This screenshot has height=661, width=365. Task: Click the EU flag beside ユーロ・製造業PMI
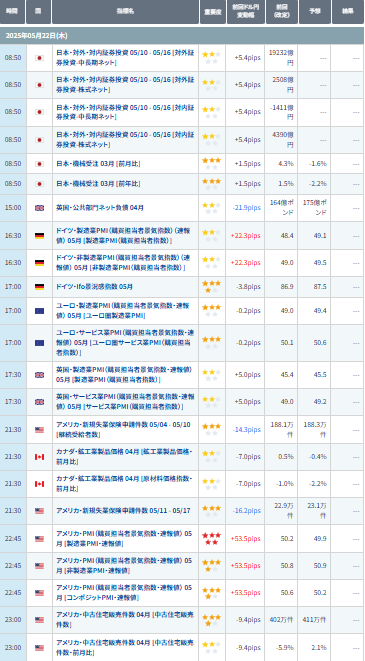(x=39, y=311)
